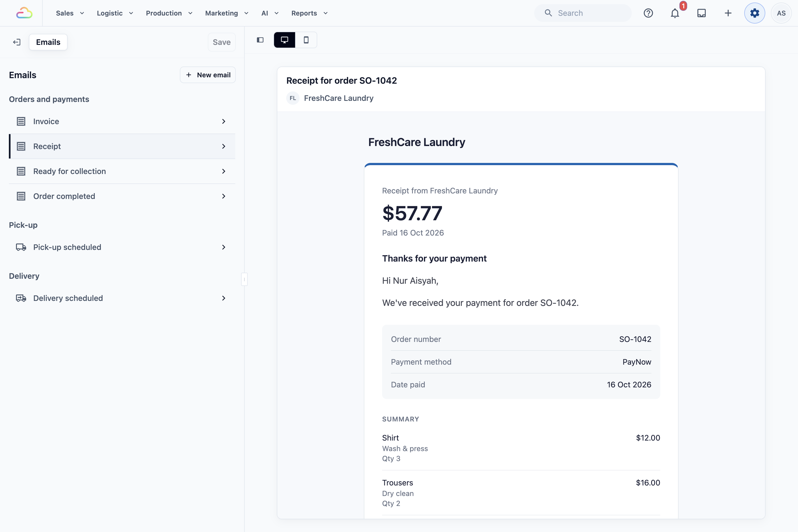Open the inbox tray icon
798x532 pixels.
(701, 13)
